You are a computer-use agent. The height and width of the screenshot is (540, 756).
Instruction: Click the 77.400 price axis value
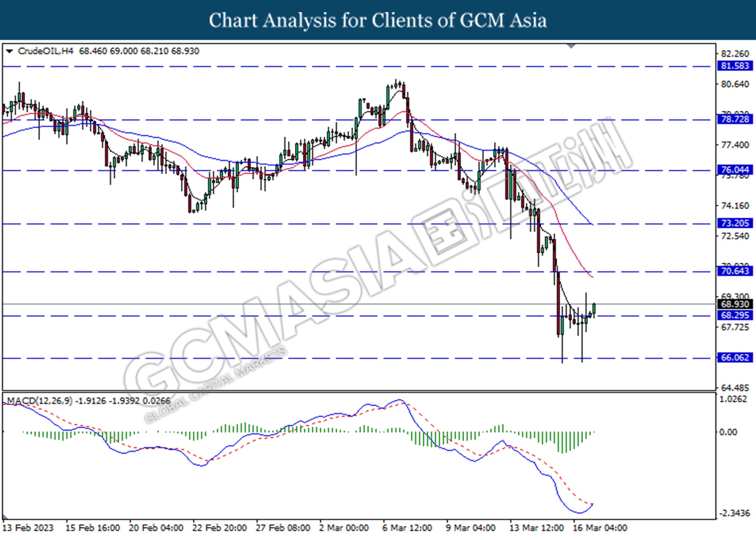tap(735, 145)
